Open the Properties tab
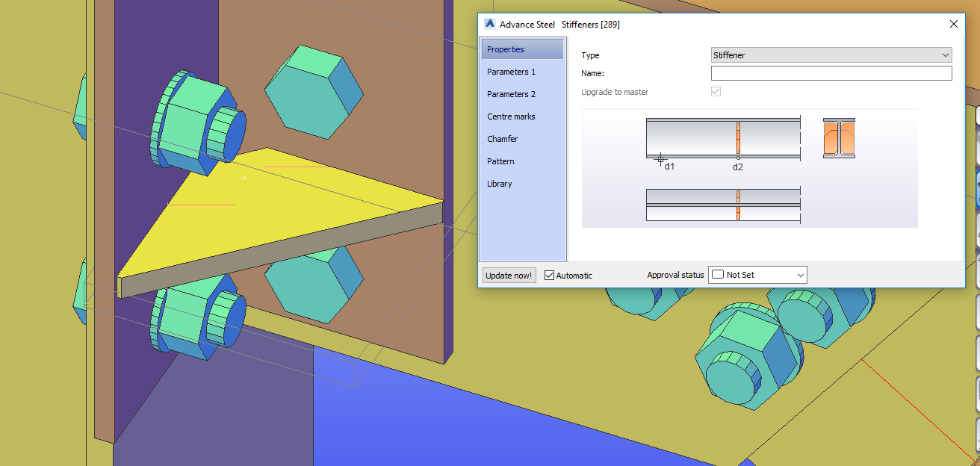 (522, 49)
